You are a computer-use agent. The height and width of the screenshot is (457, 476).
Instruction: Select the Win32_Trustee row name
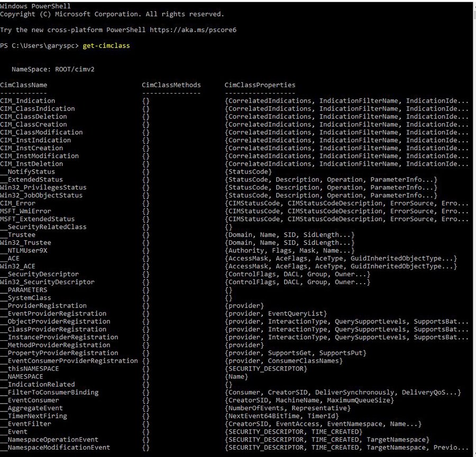pyautogui.click(x=25, y=243)
